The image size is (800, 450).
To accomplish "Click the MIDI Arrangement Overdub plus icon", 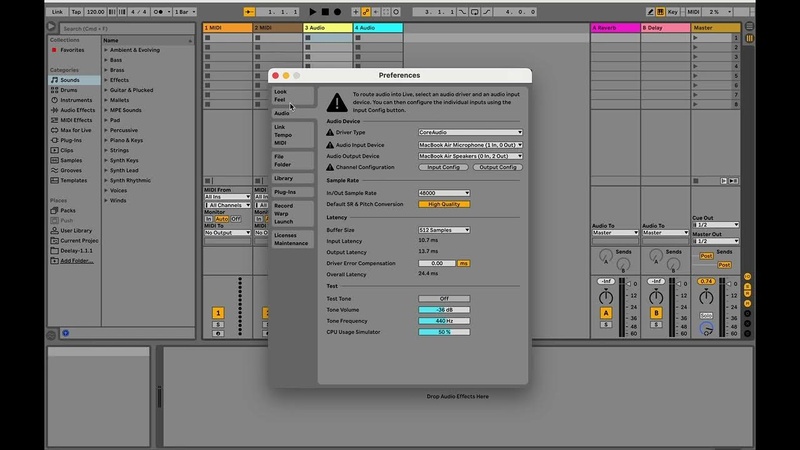I will pyautogui.click(x=356, y=12).
